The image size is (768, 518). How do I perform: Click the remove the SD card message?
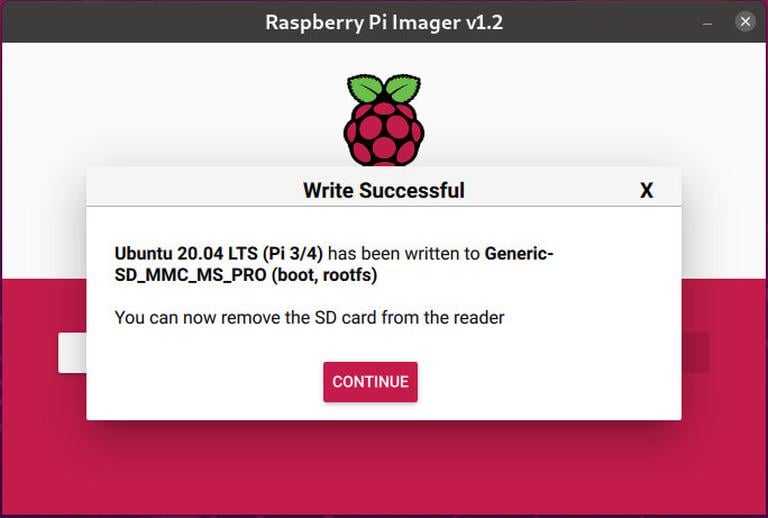point(310,318)
